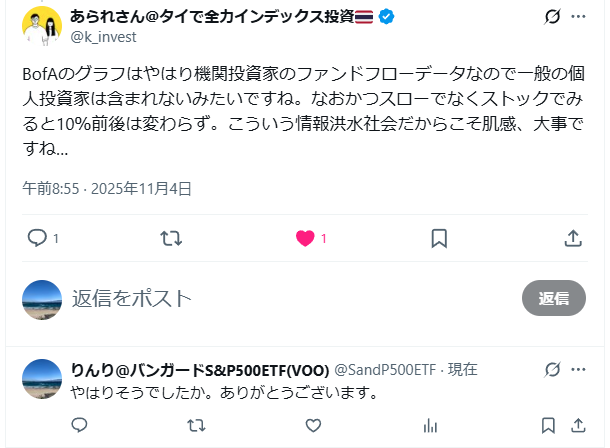The height and width of the screenshot is (448, 610).
Task: Repost the main post by k_invest
Action: (171, 238)
